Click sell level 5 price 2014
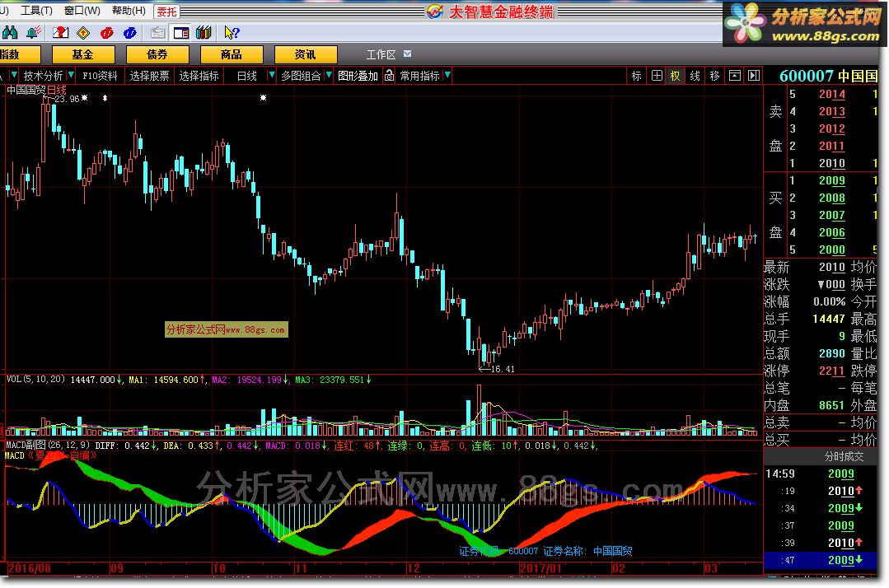The image size is (889, 588). click(831, 94)
